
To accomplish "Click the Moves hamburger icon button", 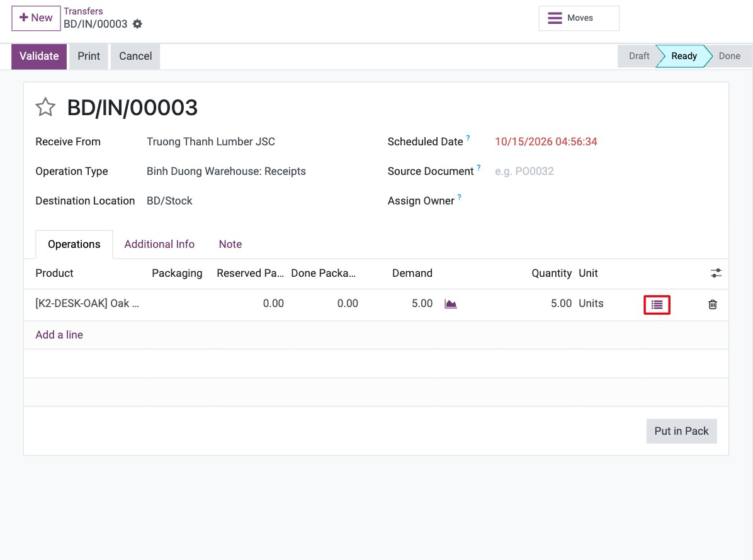I will click(x=579, y=18).
